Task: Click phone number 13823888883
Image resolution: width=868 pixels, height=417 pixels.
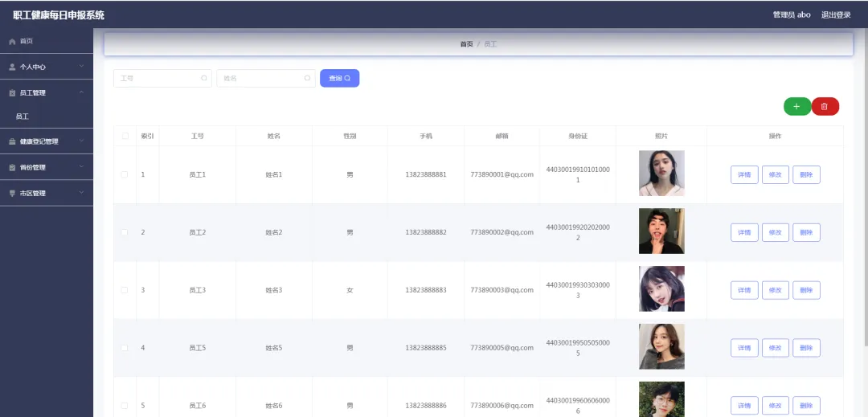Action: 426,290
